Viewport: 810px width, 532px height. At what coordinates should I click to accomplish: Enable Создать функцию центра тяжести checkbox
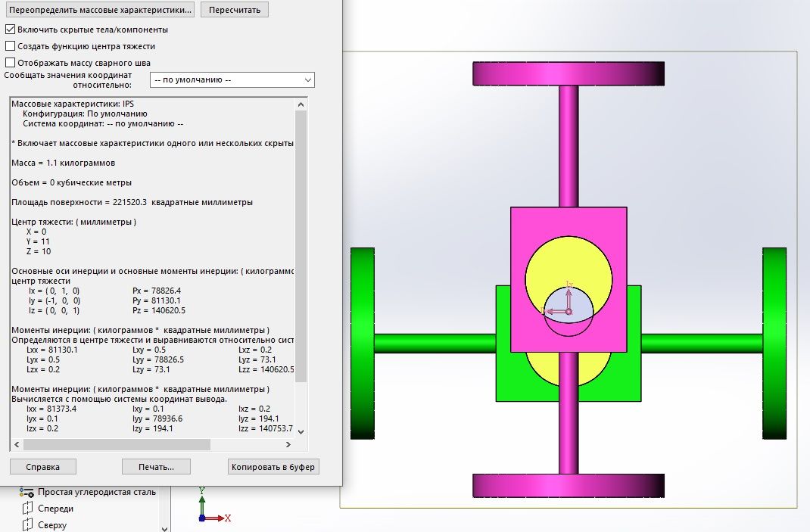(11, 46)
